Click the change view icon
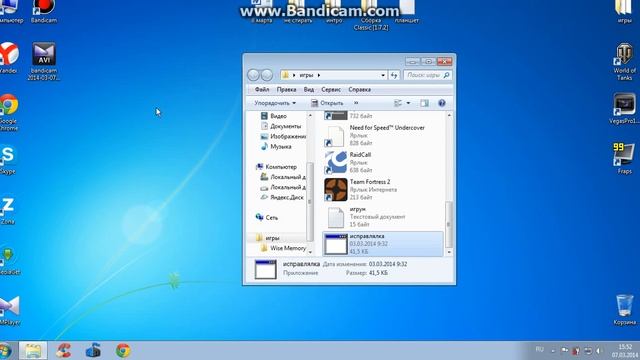 (x=398, y=103)
